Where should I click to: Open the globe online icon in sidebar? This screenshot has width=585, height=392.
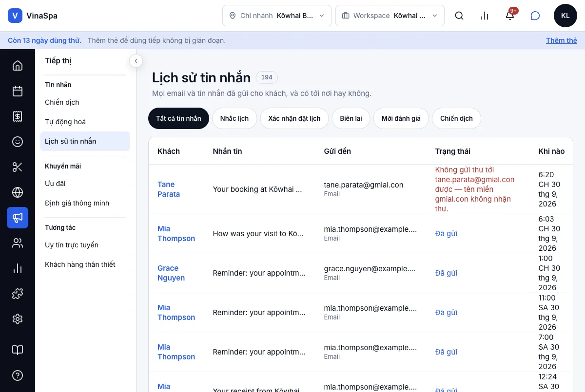18,192
